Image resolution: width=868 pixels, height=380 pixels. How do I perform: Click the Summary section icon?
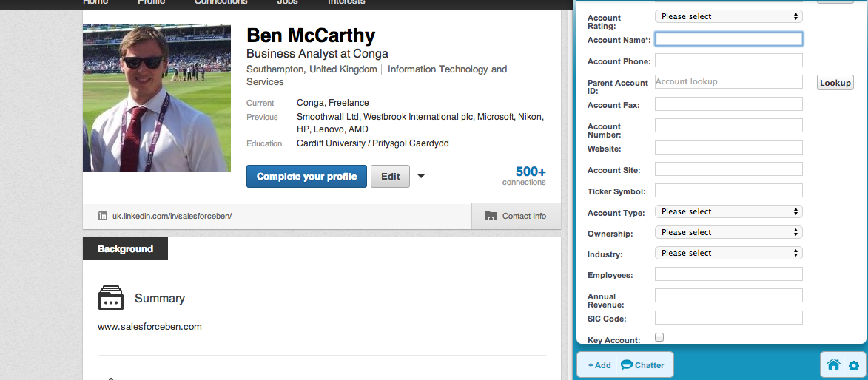point(111,298)
